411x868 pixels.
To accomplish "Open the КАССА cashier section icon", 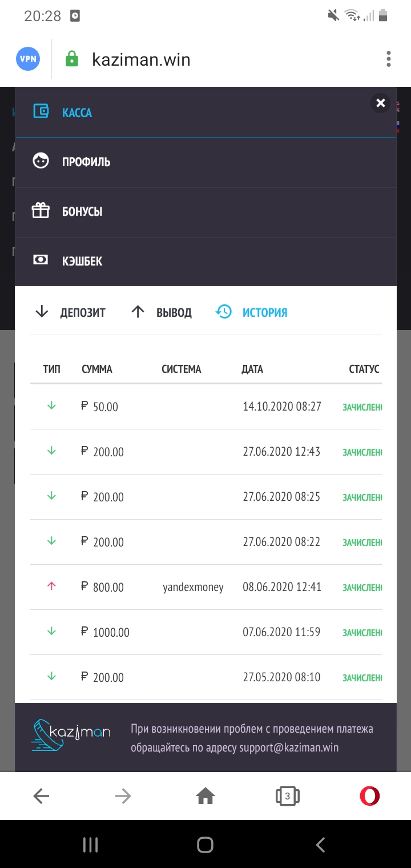I will tap(41, 112).
